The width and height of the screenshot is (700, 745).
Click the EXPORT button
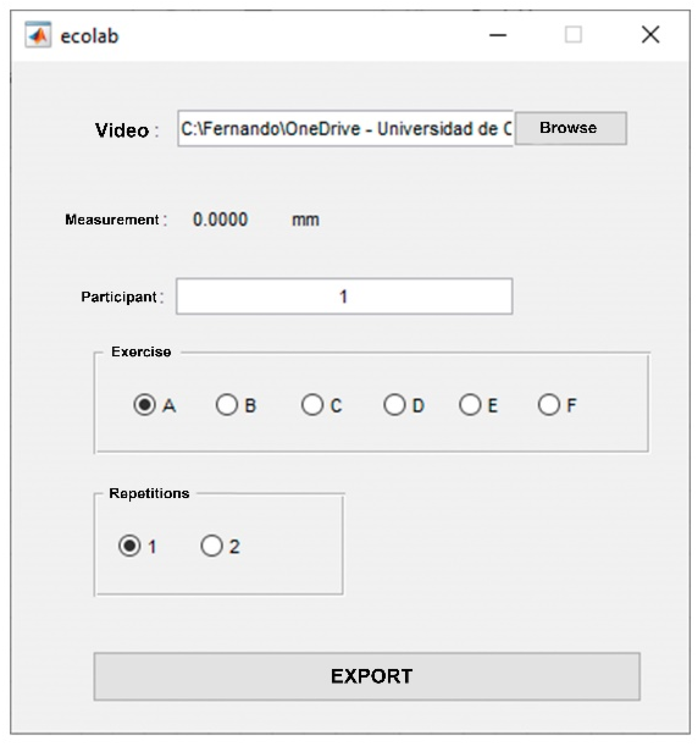(367, 676)
